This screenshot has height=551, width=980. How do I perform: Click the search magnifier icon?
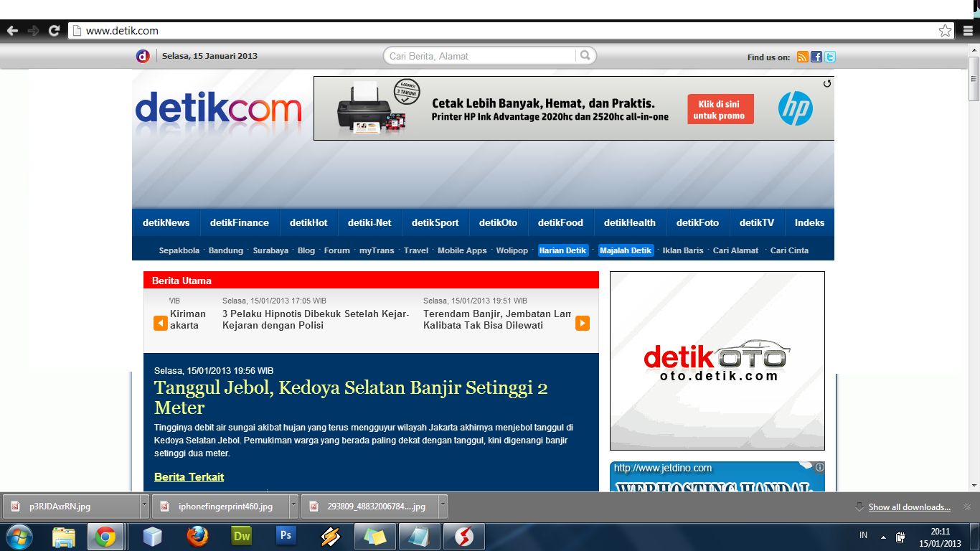pos(586,55)
